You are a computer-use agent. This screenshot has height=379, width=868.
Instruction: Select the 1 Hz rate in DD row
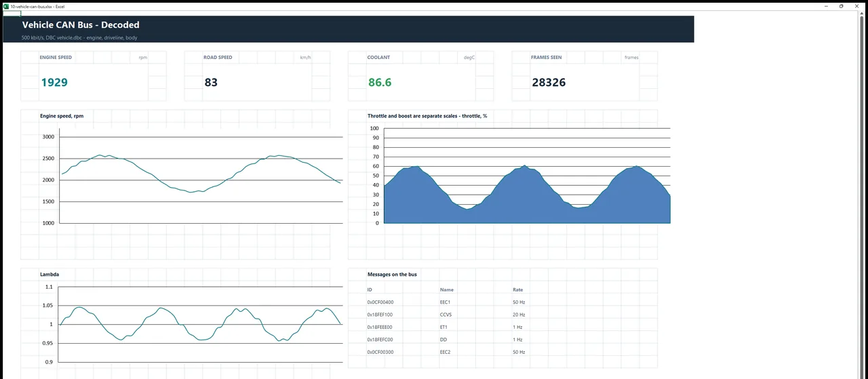517,339
